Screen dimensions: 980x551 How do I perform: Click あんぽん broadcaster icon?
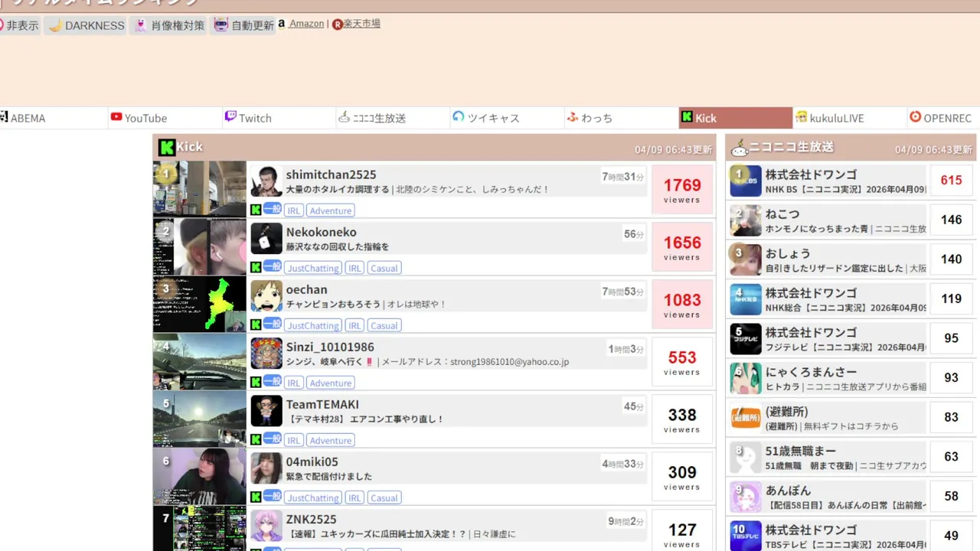746,497
